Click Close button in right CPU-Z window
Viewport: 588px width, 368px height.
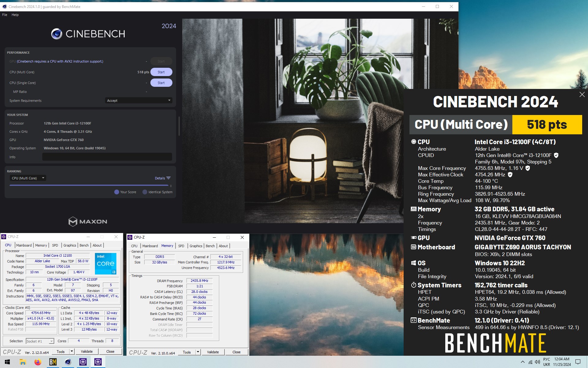pos(236,352)
